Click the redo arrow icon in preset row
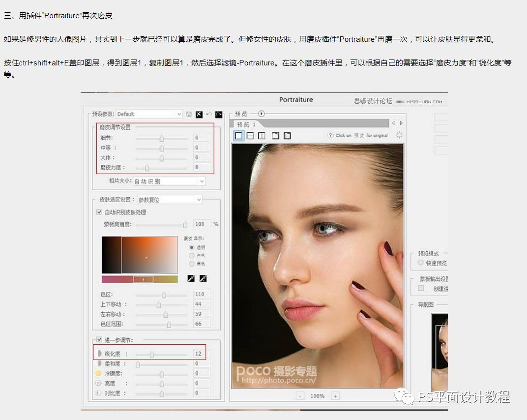Viewport: 527px width, 420px height. (x=219, y=114)
